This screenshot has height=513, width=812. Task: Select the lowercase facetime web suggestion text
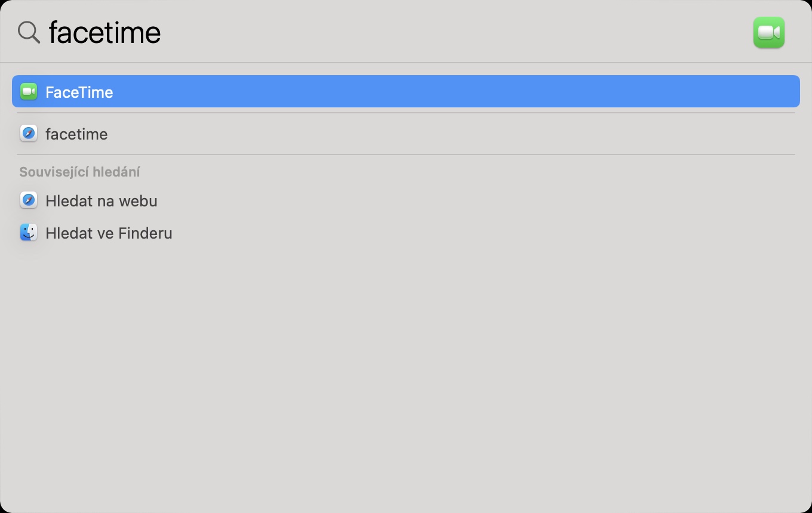point(76,134)
